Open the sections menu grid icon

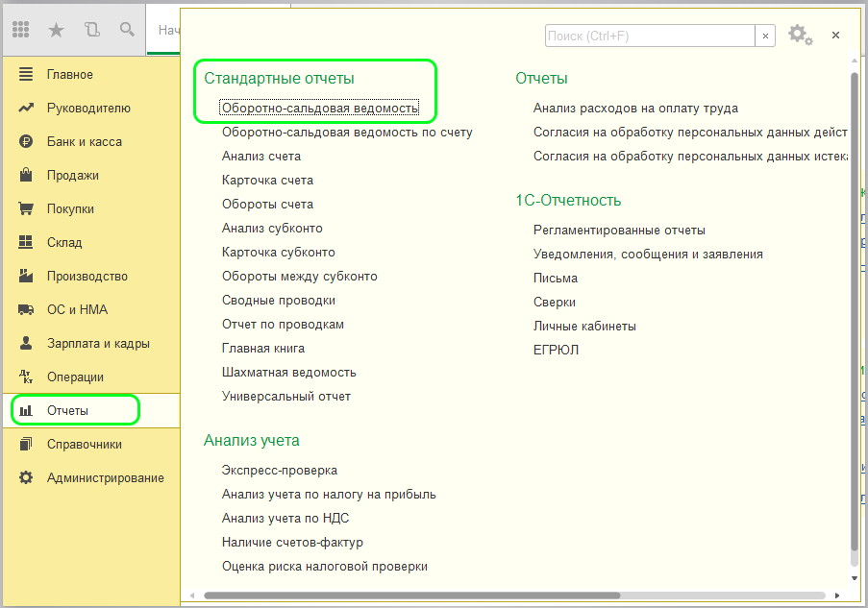(21, 30)
